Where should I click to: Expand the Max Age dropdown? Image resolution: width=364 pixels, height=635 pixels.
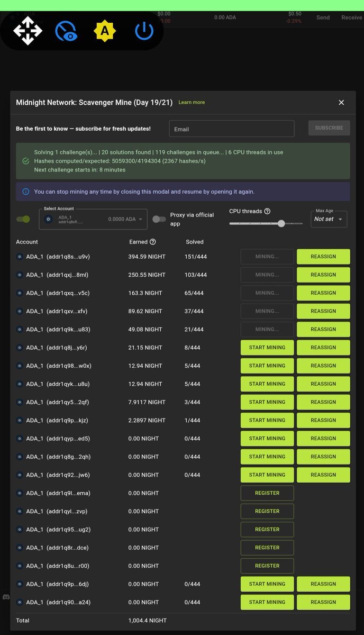coord(329,219)
